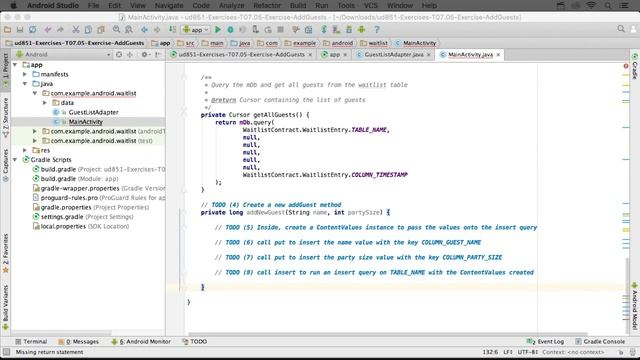Viewport: 640px width, 360px height.
Task: Navigate Forward with the right arrow icon
Action: [x=157, y=30]
